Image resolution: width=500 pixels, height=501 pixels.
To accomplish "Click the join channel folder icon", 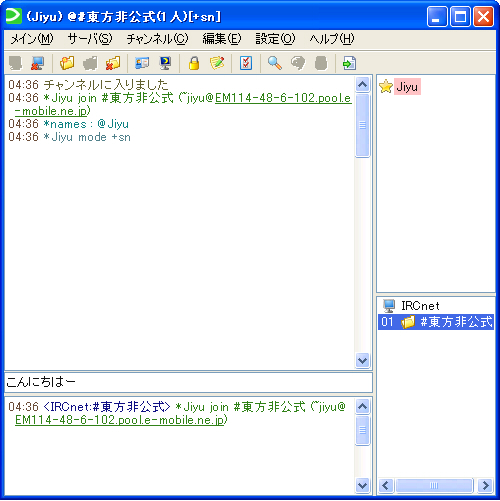I will pyautogui.click(x=67, y=63).
